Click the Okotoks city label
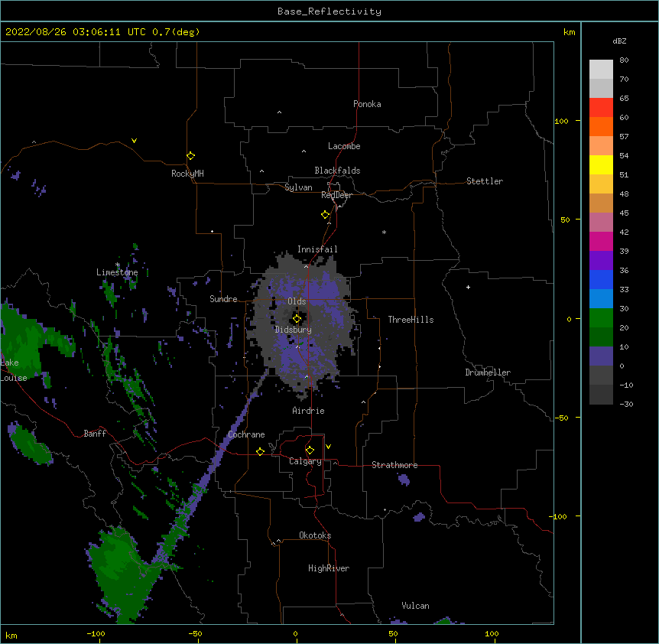The image size is (659, 644). coord(315,535)
